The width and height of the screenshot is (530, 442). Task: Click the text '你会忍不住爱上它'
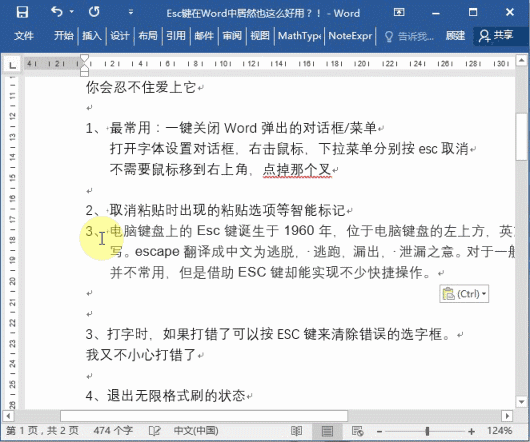click(141, 87)
